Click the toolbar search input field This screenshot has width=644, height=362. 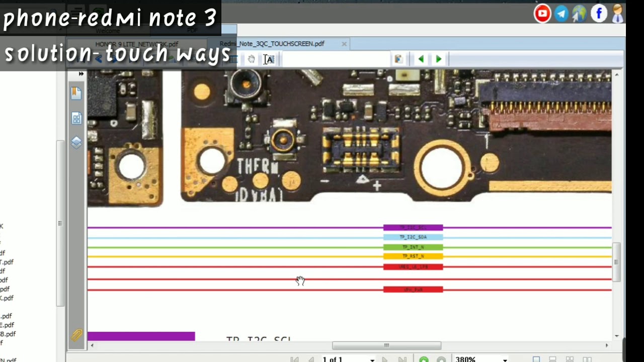tap(336, 59)
